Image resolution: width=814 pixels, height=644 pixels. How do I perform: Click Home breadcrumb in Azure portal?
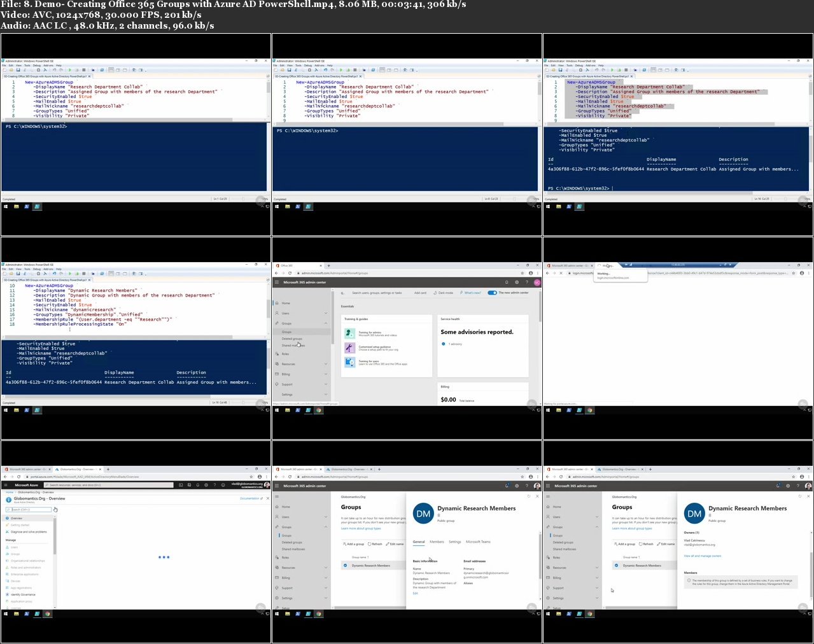tap(10, 492)
